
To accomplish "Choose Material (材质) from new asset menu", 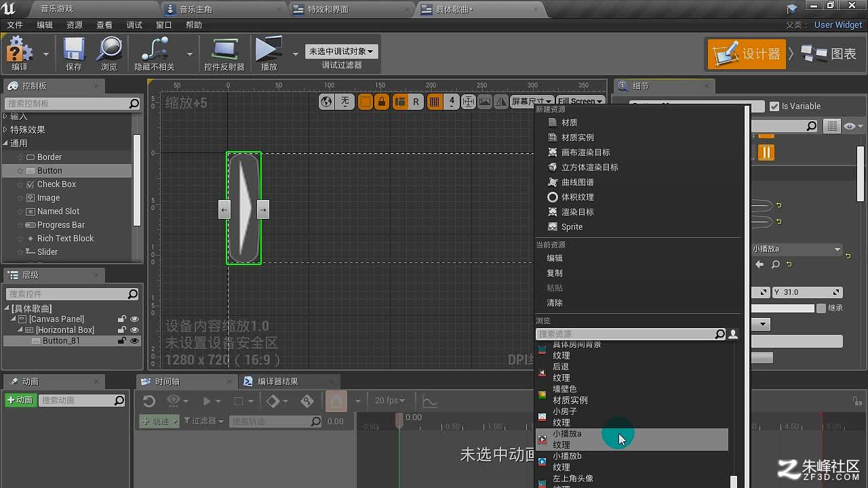I will (570, 123).
